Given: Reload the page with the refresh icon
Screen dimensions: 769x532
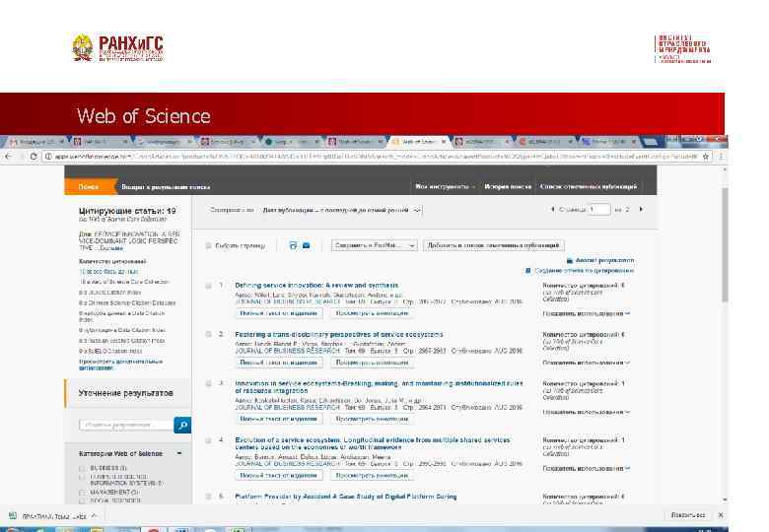Looking at the screenshot, I should [34, 157].
